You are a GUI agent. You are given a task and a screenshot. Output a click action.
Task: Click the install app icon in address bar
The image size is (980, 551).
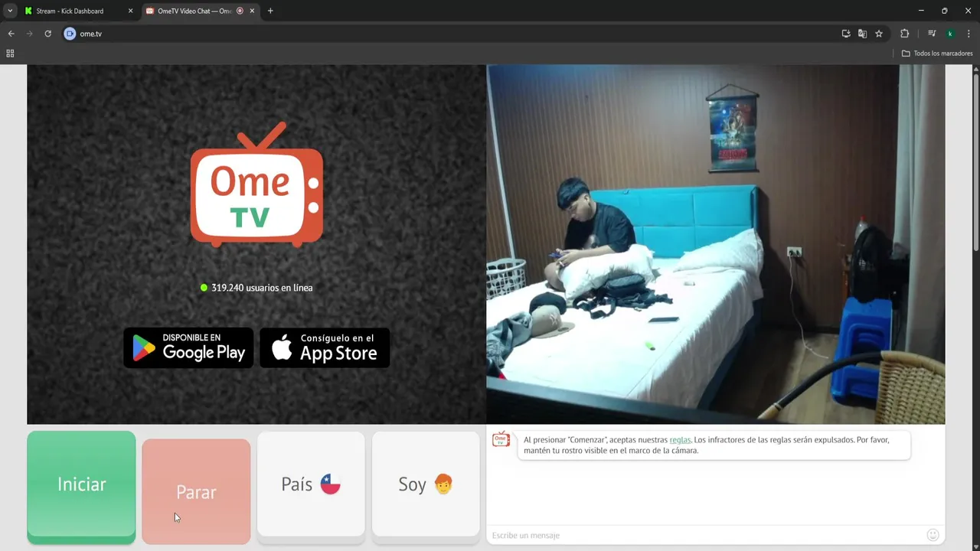[846, 34]
